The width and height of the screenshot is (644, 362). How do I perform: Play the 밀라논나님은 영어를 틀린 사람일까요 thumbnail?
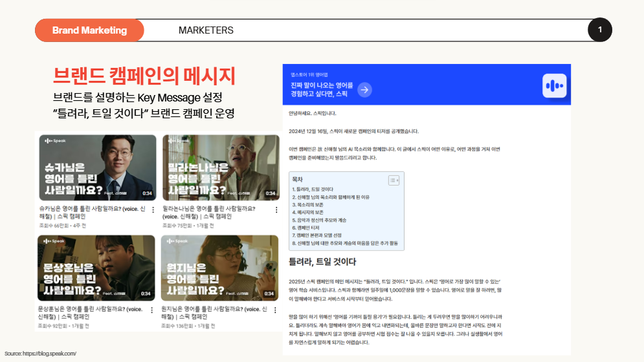click(x=221, y=167)
